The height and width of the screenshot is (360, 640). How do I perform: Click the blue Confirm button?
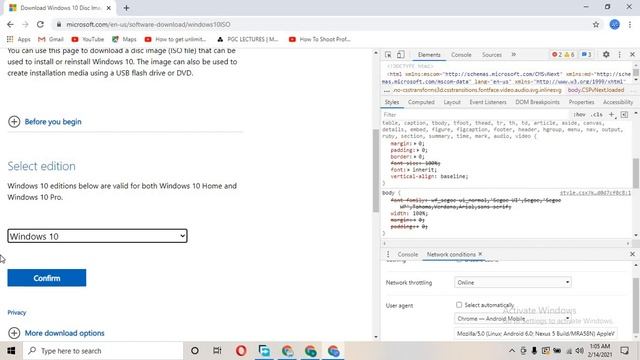(x=47, y=278)
